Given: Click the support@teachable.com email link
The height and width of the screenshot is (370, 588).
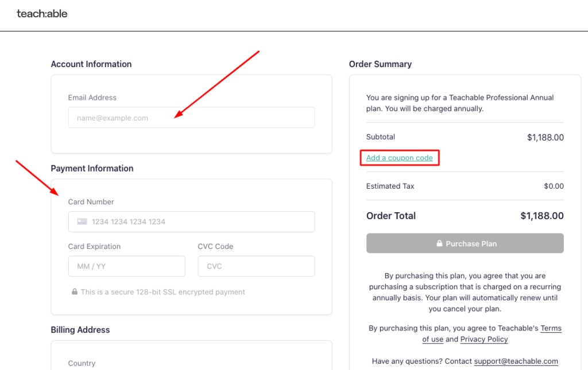Looking at the screenshot, I should (516, 361).
